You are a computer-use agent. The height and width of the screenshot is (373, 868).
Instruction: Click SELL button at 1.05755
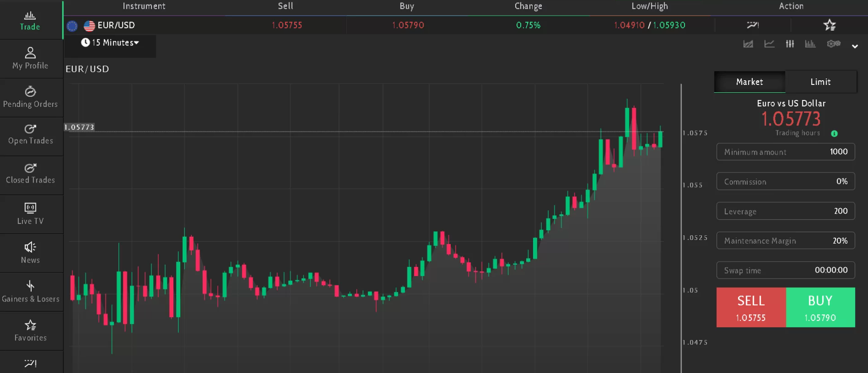tap(751, 307)
